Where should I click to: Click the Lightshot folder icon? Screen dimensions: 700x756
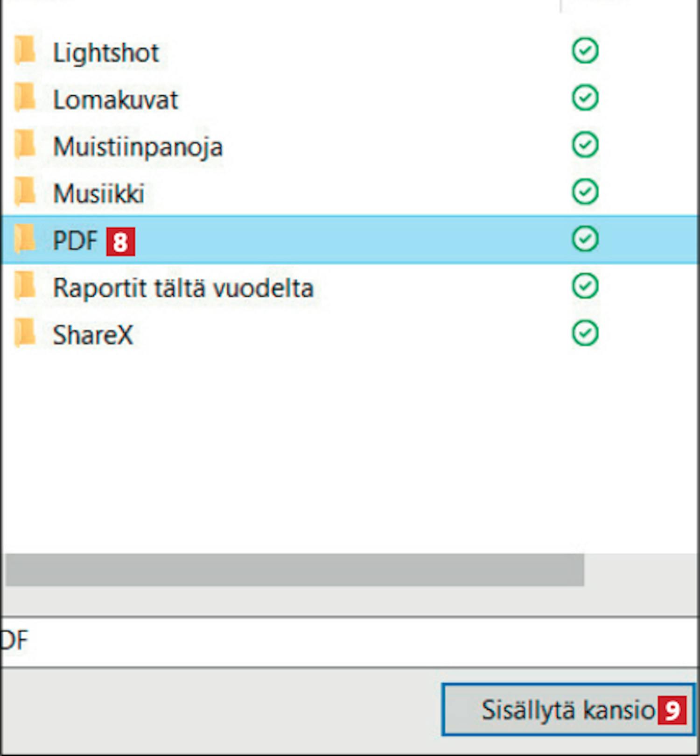click(x=25, y=50)
